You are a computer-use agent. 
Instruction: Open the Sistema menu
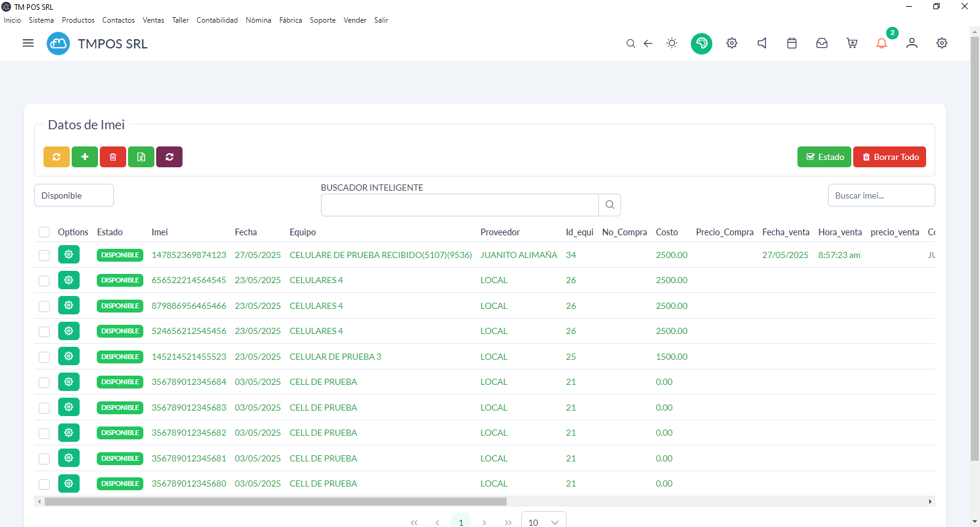[x=41, y=20]
